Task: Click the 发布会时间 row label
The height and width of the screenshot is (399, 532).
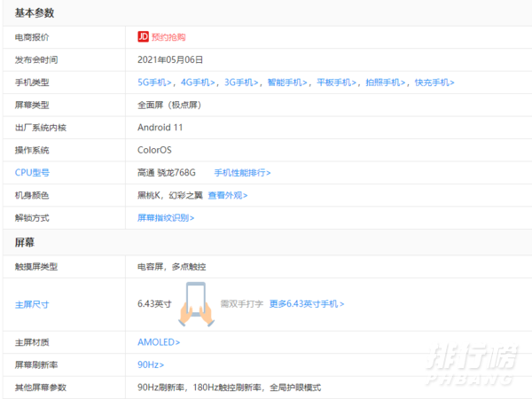Action: point(36,60)
